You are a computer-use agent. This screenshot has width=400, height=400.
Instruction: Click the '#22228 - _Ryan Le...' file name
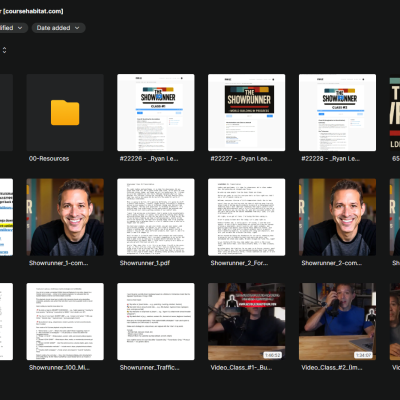click(330, 159)
